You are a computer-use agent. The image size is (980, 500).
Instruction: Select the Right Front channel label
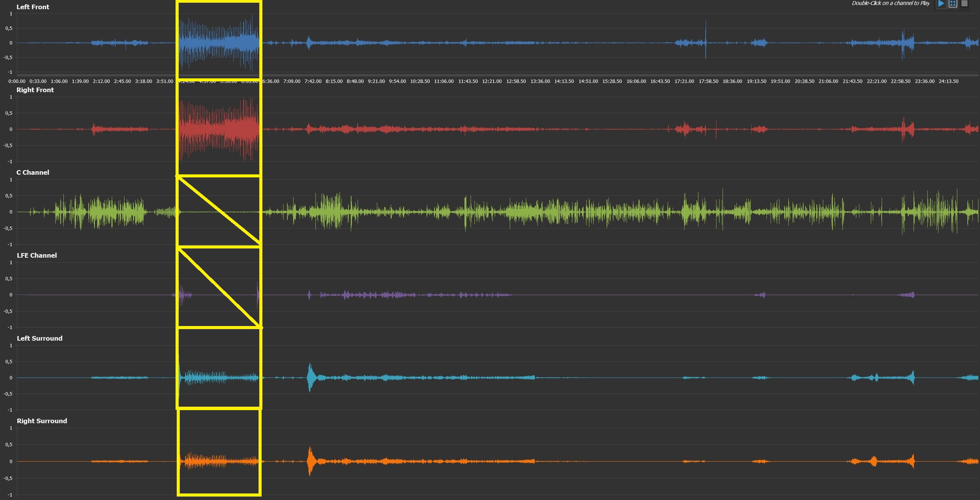(x=35, y=90)
